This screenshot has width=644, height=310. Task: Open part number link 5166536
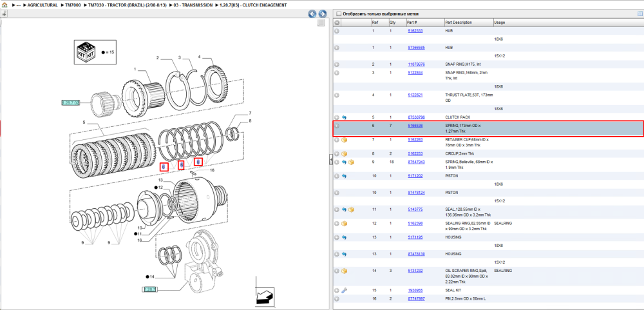415,126
